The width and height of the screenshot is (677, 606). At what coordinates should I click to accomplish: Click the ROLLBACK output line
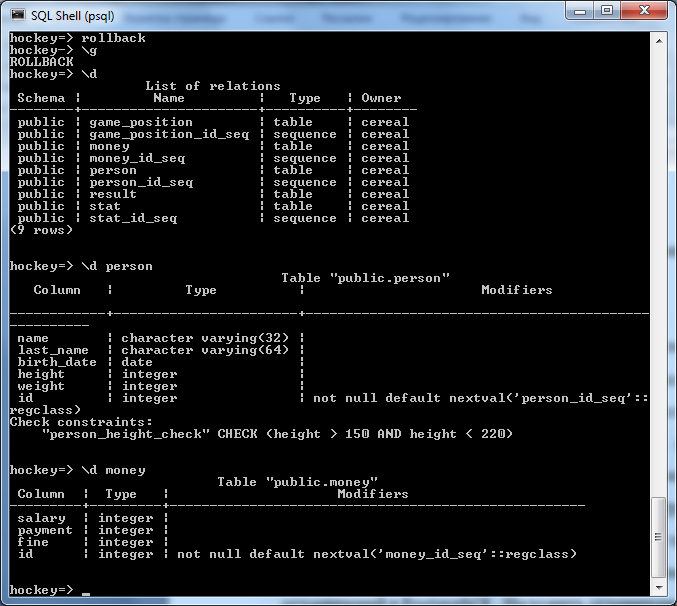(x=41, y=62)
